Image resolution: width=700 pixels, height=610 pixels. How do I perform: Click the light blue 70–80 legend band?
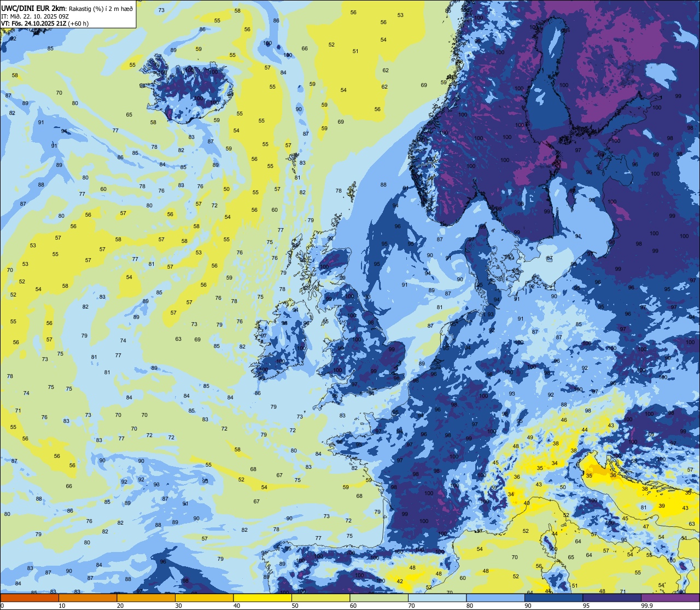tap(437, 598)
